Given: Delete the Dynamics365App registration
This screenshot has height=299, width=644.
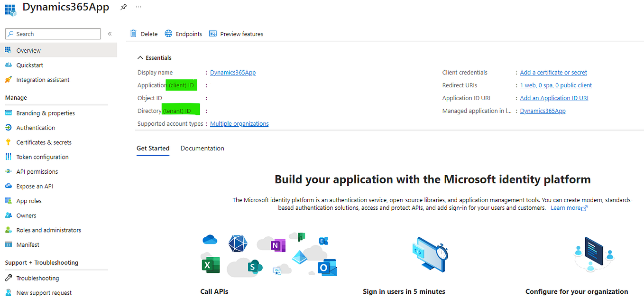Looking at the screenshot, I should [x=144, y=34].
